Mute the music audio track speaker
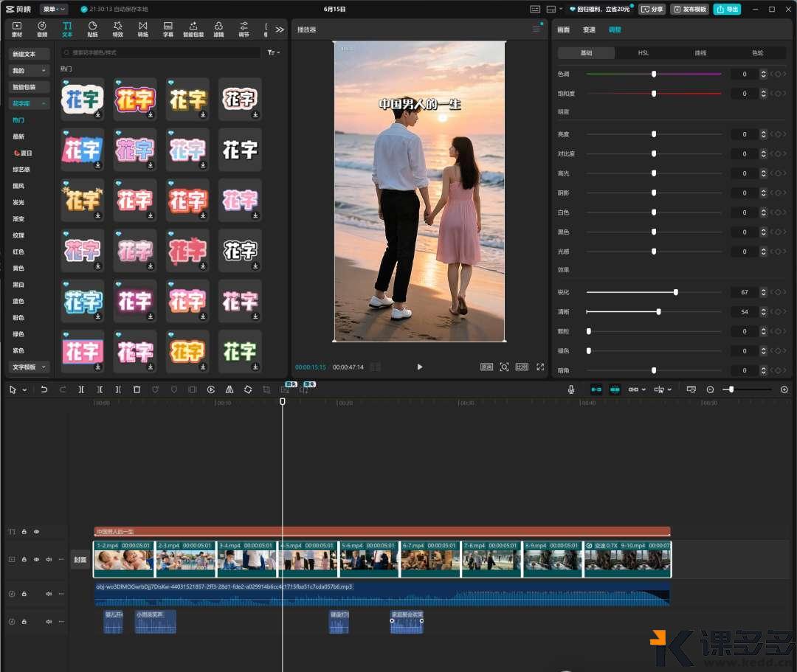The width and height of the screenshot is (797, 672). [49, 594]
